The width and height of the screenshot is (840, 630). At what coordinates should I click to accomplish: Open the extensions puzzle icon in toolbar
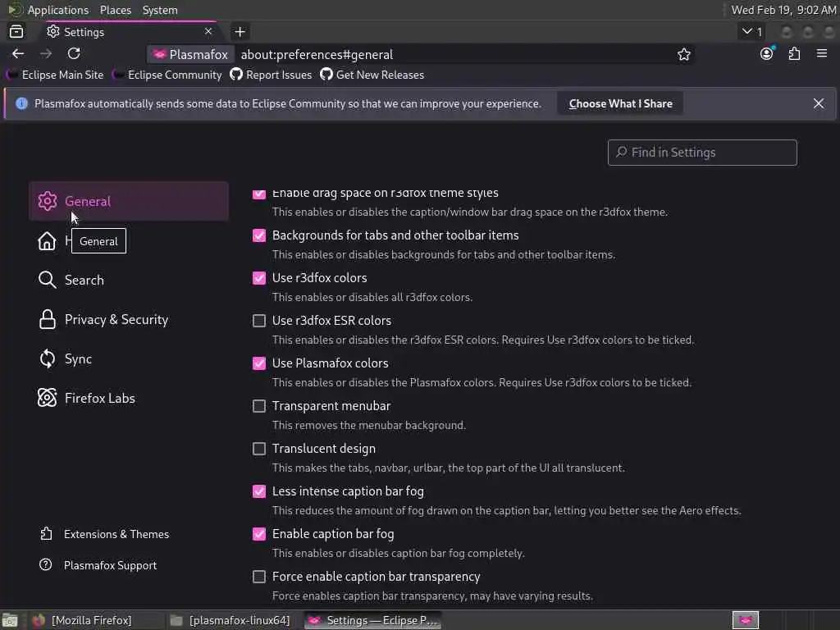tap(794, 53)
